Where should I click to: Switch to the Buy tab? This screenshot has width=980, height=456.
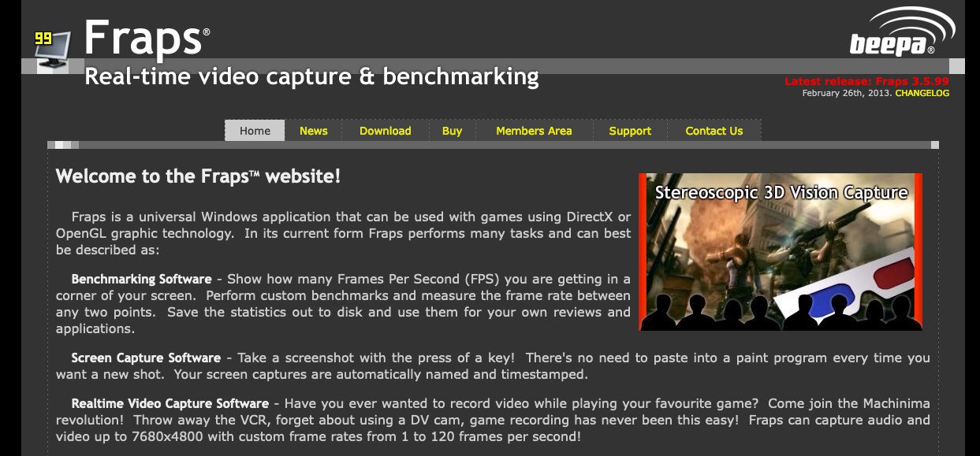[452, 131]
